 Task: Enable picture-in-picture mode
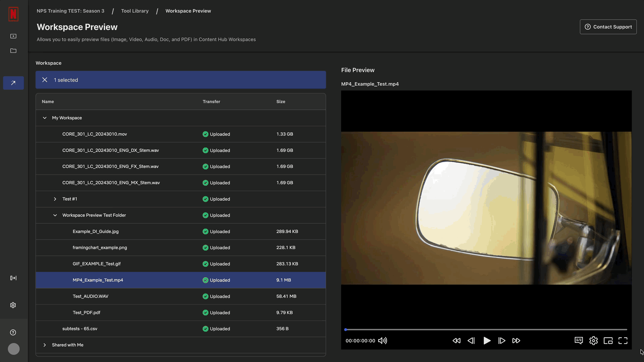608,341
